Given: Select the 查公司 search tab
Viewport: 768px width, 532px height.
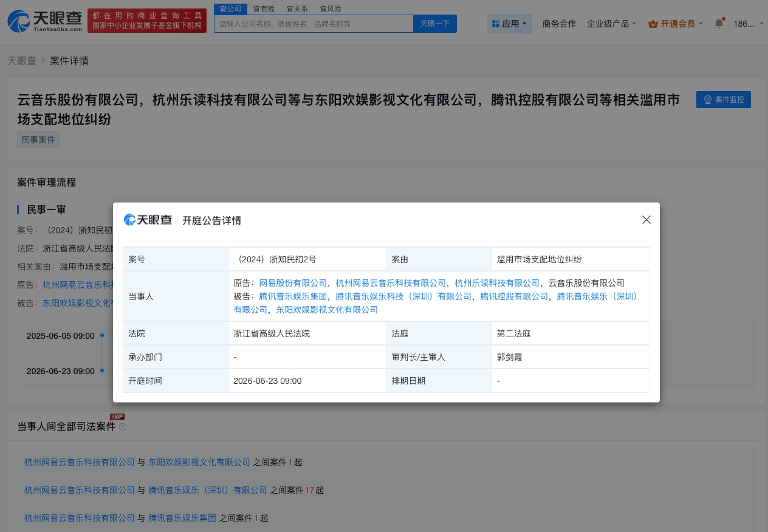Looking at the screenshot, I should pyautogui.click(x=231, y=9).
